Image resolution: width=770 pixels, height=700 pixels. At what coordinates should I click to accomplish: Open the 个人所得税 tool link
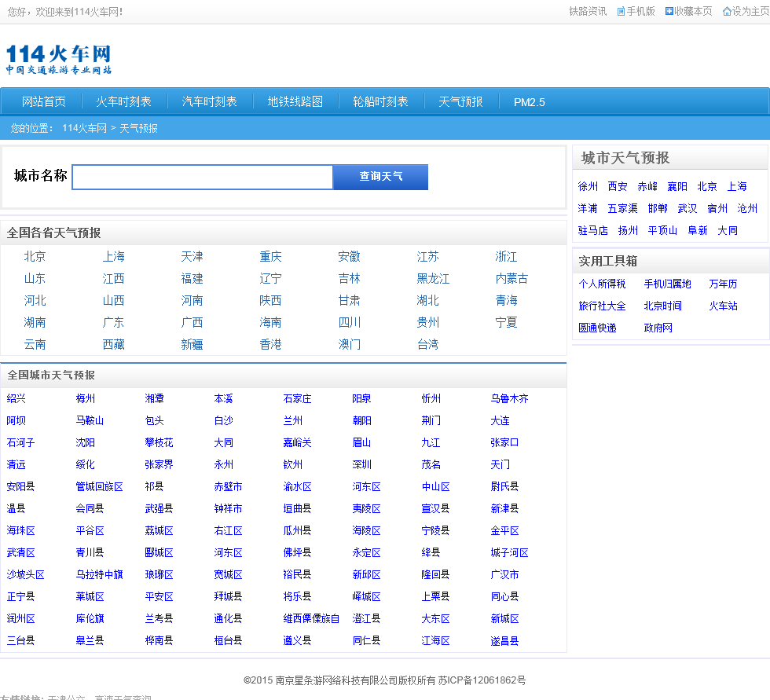(602, 284)
